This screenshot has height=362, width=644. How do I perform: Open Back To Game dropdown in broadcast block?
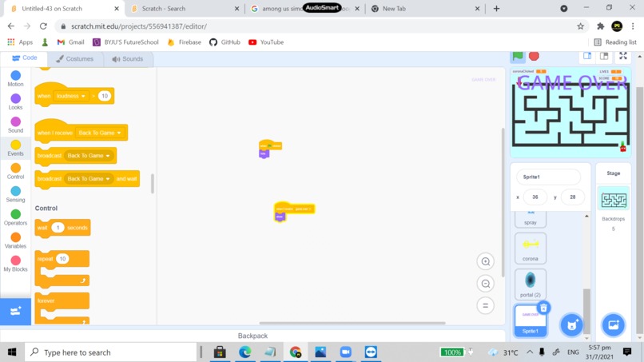click(x=89, y=156)
